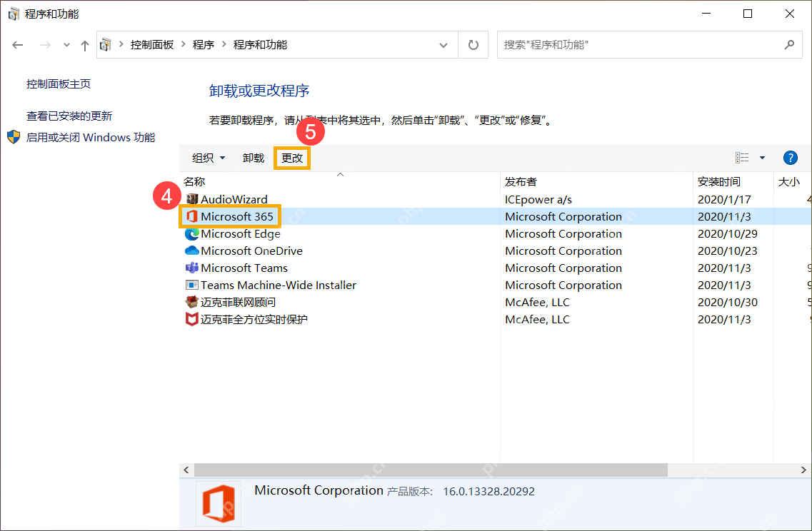The image size is (812, 531).
Task: Close the 程序和功能 window
Action: 790,14
